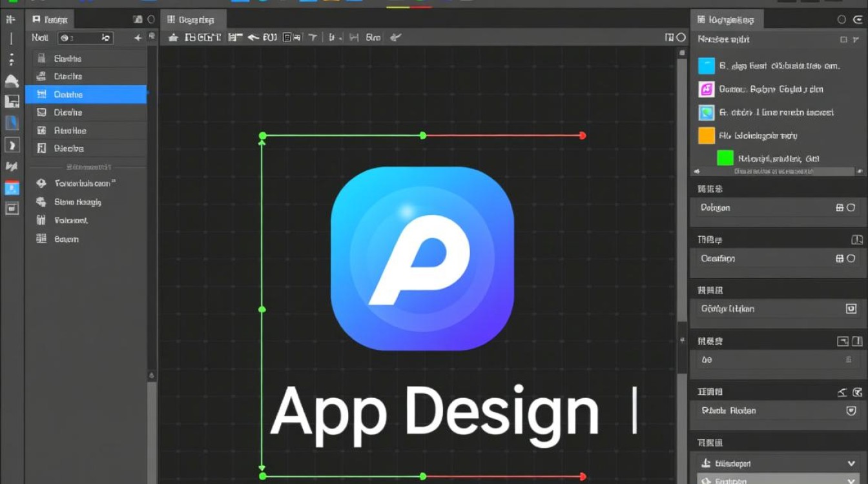The width and height of the screenshot is (868, 484).
Task: Click the home icon in canvas toolbar
Action: coord(172,37)
